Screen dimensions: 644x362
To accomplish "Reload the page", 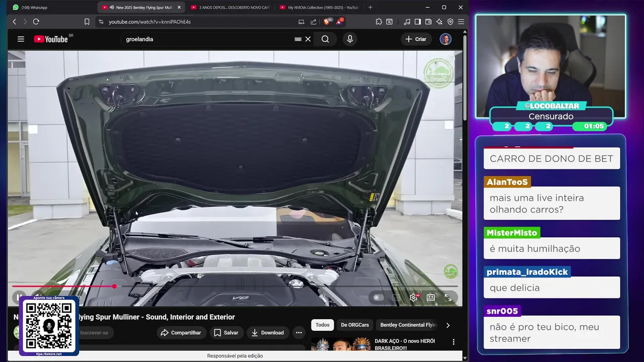I will coord(36,22).
